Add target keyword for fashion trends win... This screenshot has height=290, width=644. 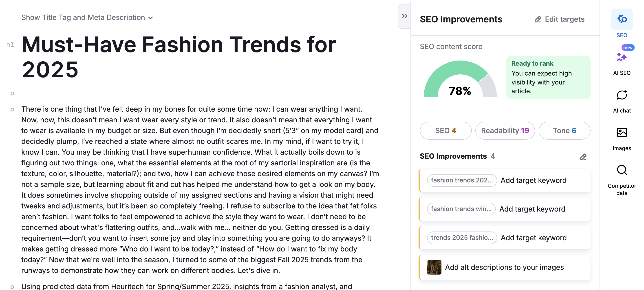tap(532, 209)
